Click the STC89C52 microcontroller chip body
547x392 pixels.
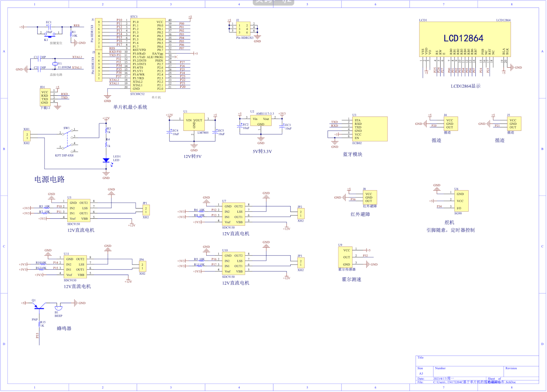[x=148, y=55]
